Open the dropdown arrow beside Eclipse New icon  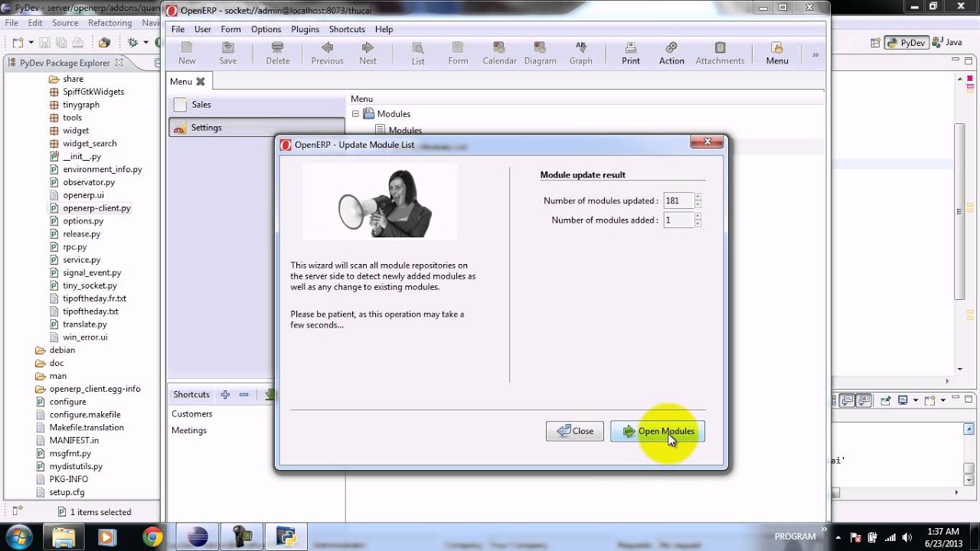(x=29, y=43)
